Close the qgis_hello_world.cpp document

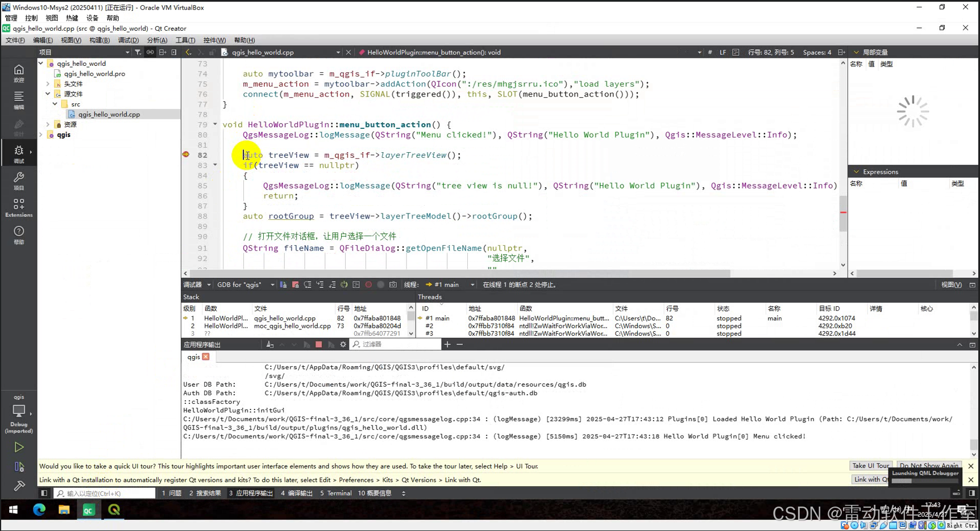pos(348,52)
